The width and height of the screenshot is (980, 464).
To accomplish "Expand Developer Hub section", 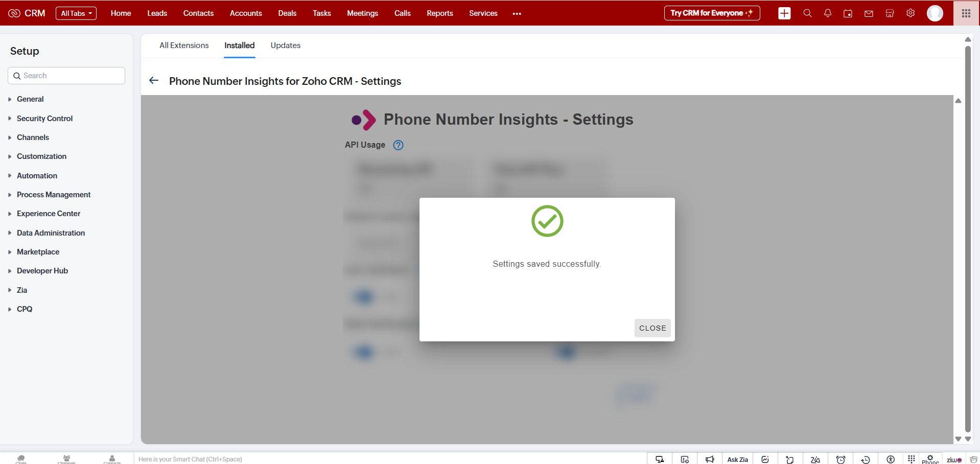I will [42, 271].
